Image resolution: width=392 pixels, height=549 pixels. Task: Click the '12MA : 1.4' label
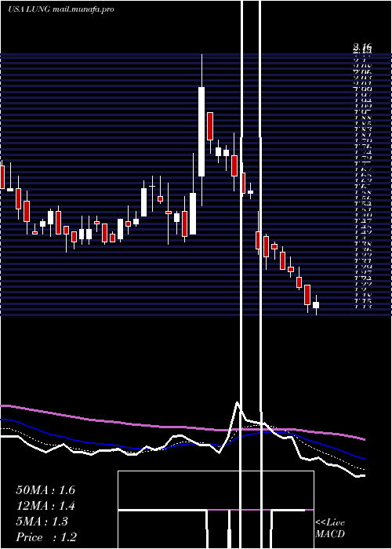tap(45, 506)
